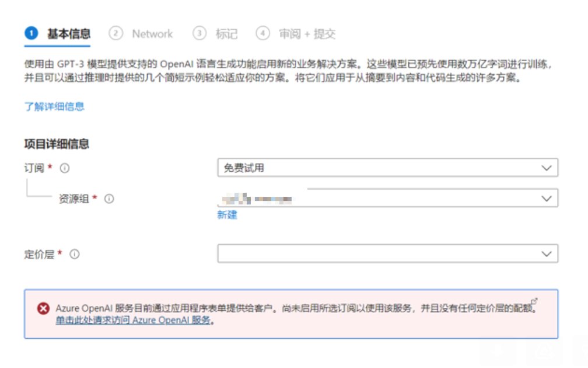Click the step 2 circle icon for Network
588x368 pixels.
coord(116,33)
